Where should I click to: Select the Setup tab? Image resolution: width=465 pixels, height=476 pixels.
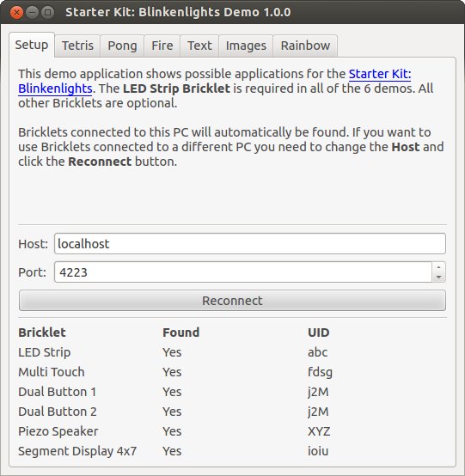pyautogui.click(x=32, y=45)
